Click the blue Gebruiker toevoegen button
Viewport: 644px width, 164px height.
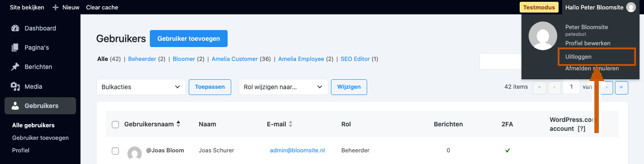pyautogui.click(x=189, y=39)
